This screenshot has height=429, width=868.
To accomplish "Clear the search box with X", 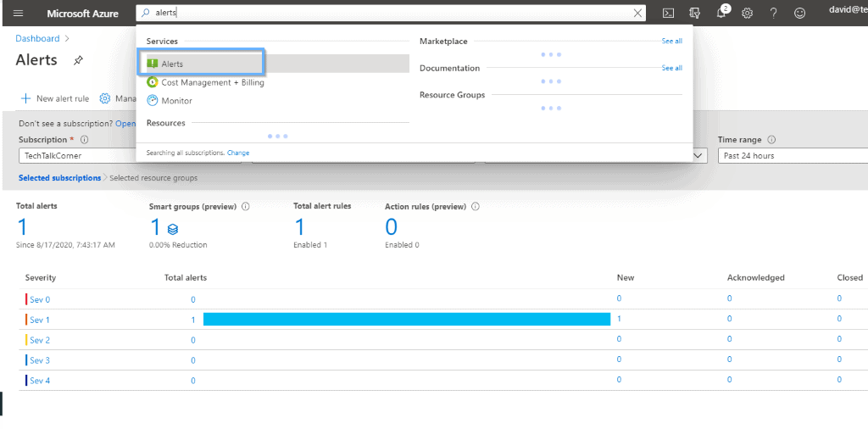I will click(x=638, y=14).
